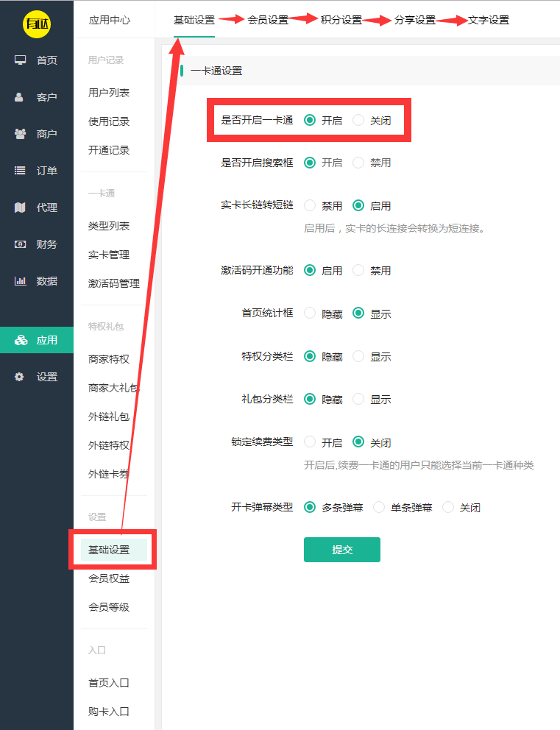Viewport: 560px width, 730px height.
Task: Switch to 文字设置 tab
Action: click(489, 20)
